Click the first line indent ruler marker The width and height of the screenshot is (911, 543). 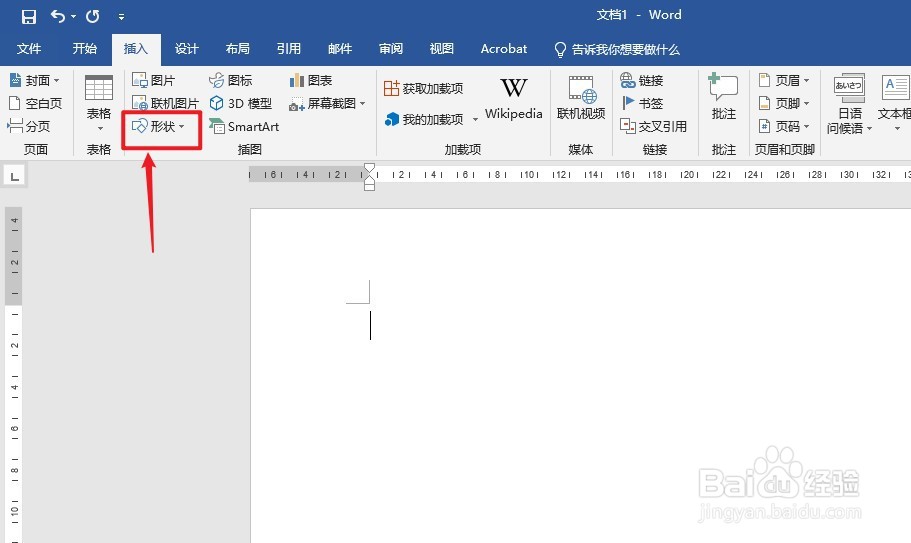[370, 168]
